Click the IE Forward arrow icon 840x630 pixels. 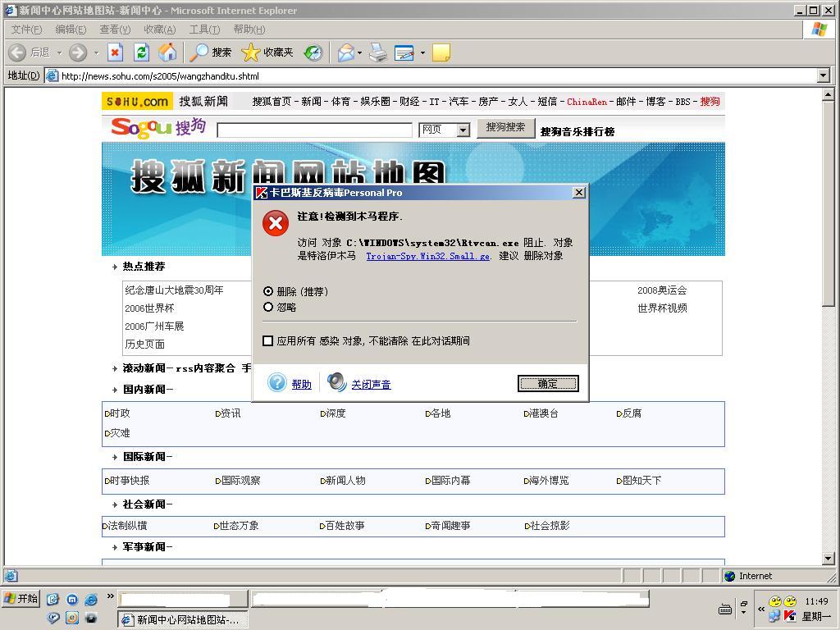pos(78,52)
